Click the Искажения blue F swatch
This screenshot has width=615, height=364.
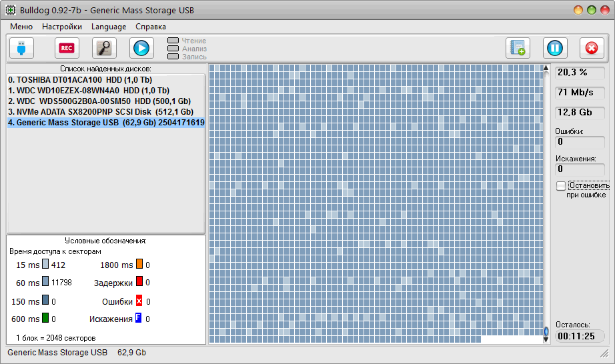pos(139,317)
